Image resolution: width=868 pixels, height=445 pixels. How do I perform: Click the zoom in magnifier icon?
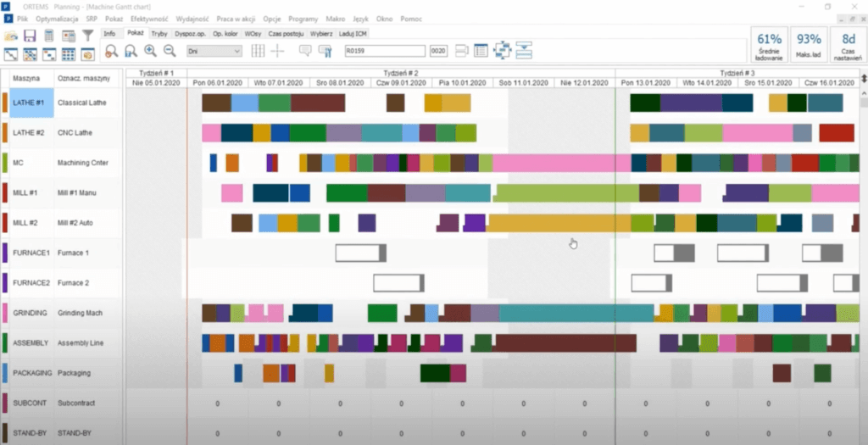point(150,51)
